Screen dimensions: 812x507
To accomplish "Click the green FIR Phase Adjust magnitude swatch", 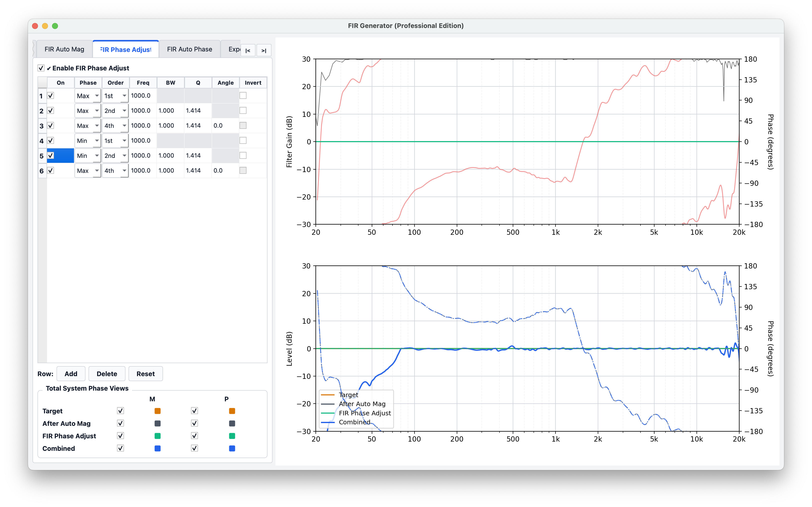I will [157, 436].
